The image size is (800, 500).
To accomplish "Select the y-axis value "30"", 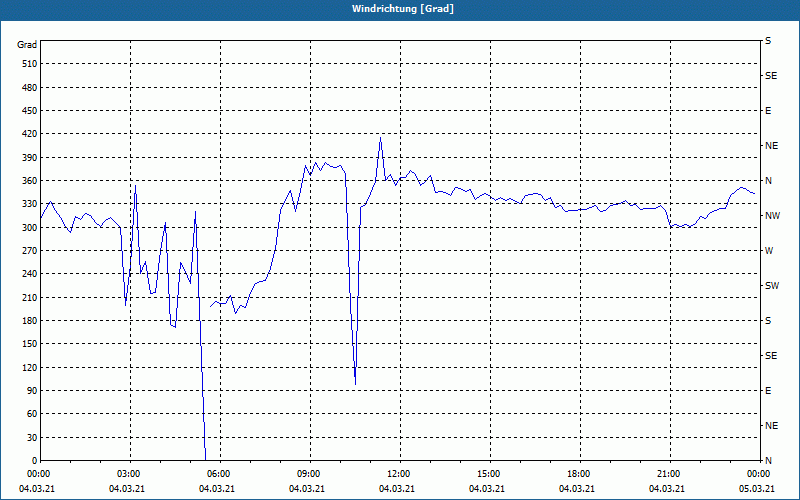I will (32, 438).
